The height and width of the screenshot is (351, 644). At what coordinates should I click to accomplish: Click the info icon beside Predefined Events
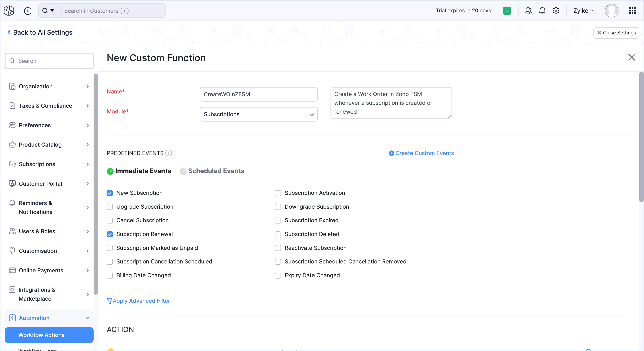[x=169, y=153]
